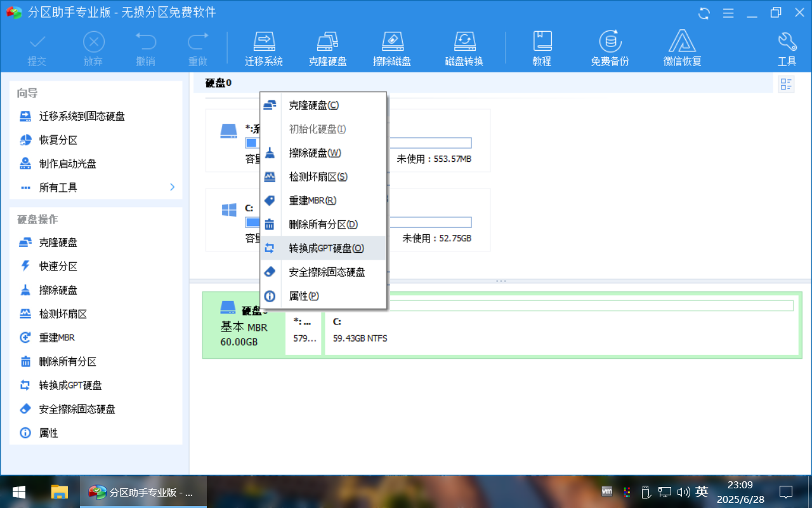Screen dimensions: 812x508
Task: Click the refresh icon in title bar
Action: tap(704, 13)
